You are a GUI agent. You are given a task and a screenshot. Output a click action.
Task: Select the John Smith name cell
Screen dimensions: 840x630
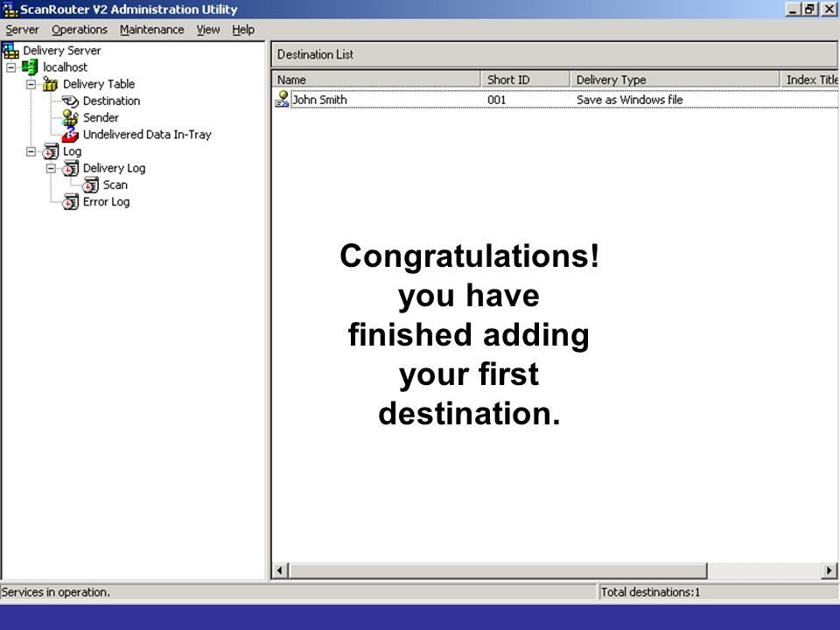point(320,100)
